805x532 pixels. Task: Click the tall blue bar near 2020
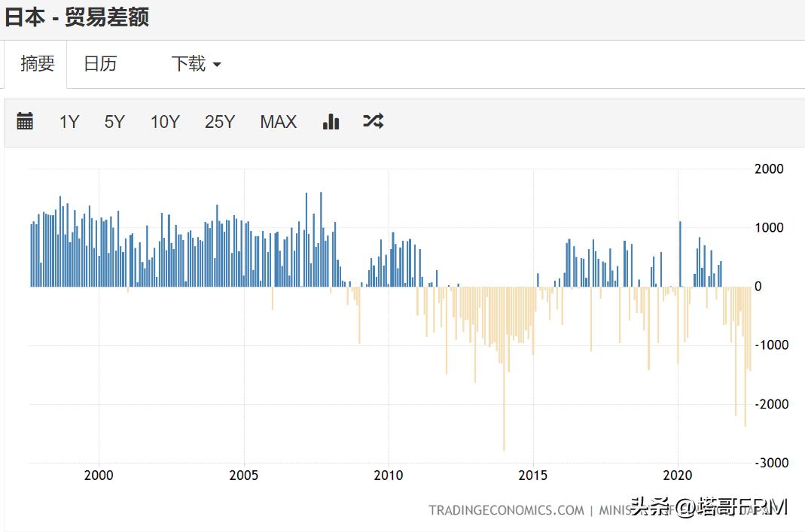pos(680,254)
